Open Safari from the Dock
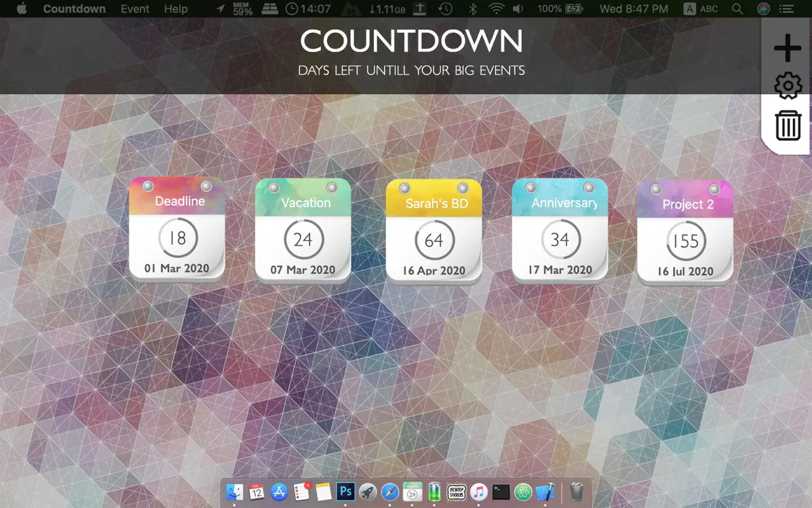This screenshot has height=508, width=812. pyautogui.click(x=390, y=492)
